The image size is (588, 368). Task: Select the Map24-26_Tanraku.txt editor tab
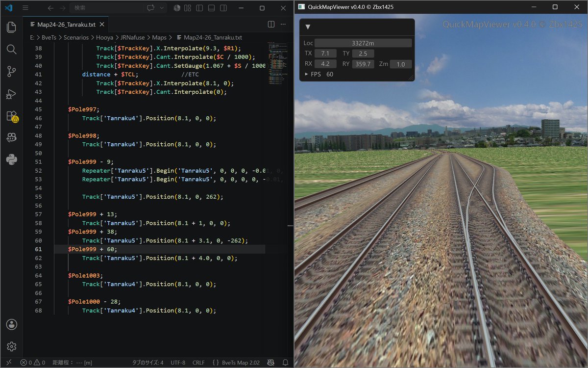coord(69,25)
